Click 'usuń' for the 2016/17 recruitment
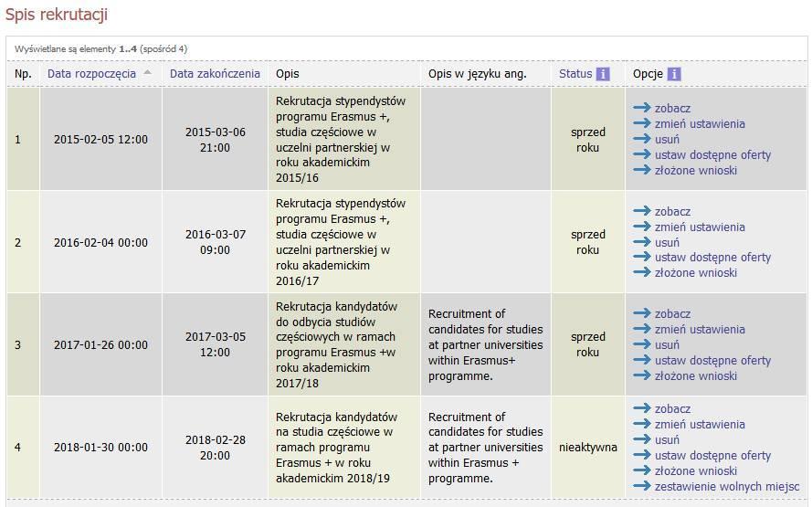Screen dimensions: 812x507 [x=667, y=242]
